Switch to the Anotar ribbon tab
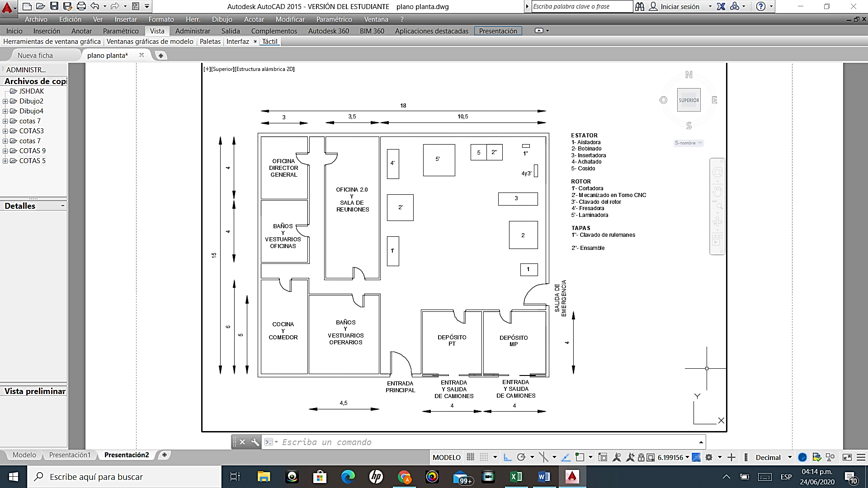868x488 pixels. point(81,31)
